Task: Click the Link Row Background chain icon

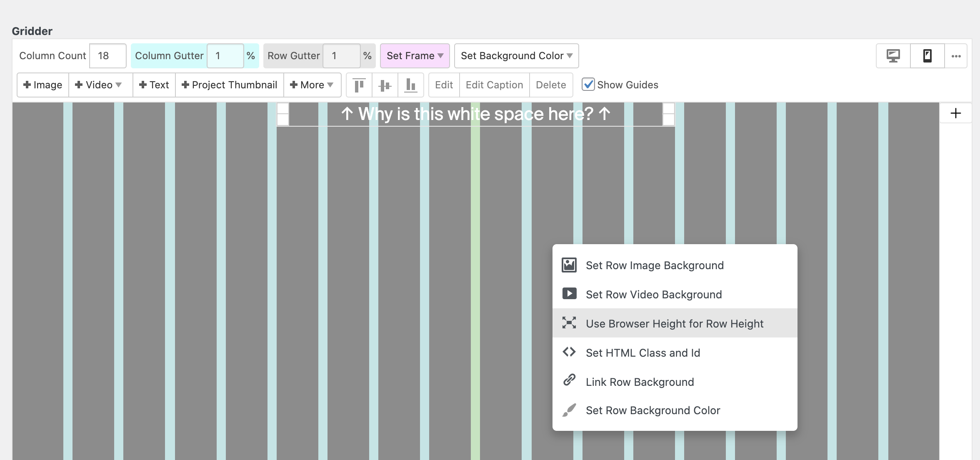Action: pyautogui.click(x=569, y=381)
